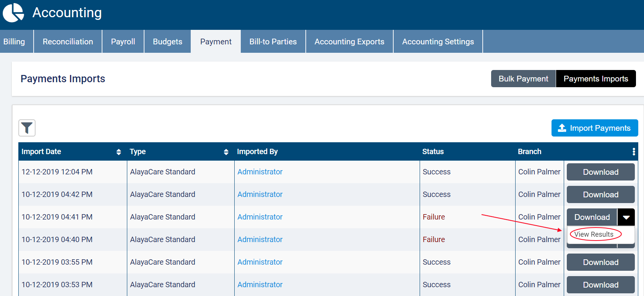Switch to Bulk Payment view
The height and width of the screenshot is (296, 644).
(523, 79)
